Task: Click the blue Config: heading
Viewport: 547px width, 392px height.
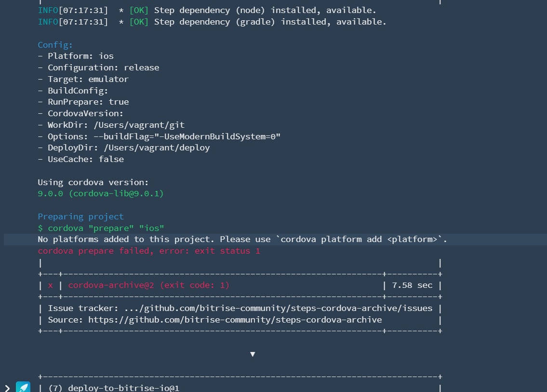Action: (x=55, y=45)
